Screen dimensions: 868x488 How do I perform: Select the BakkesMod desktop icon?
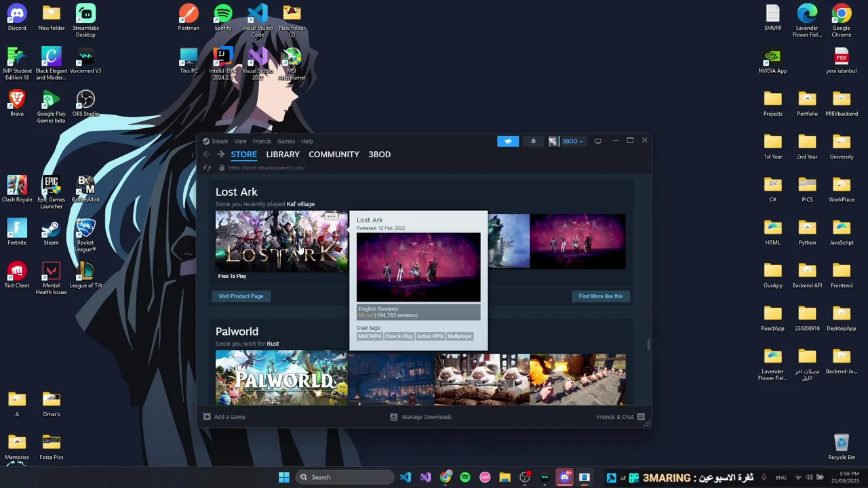point(85,189)
